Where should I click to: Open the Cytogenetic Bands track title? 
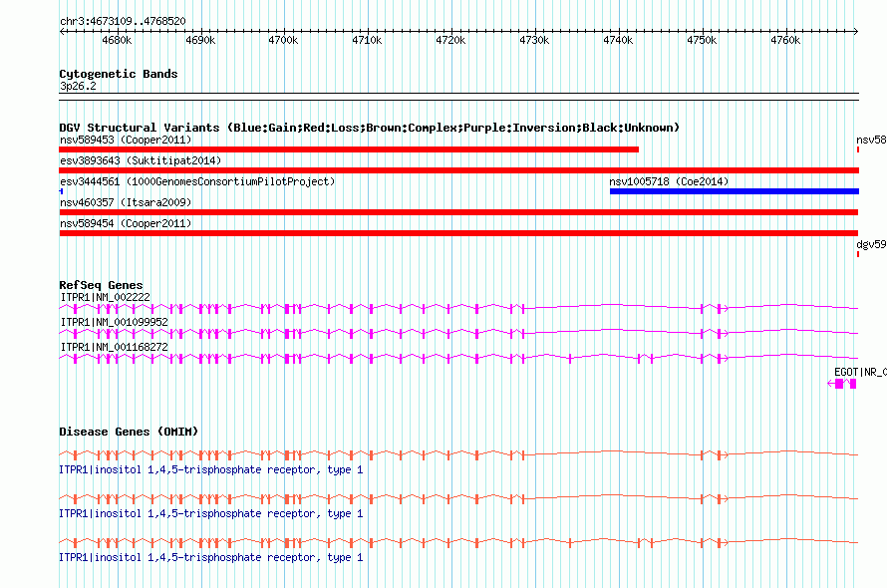pos(119,74)
